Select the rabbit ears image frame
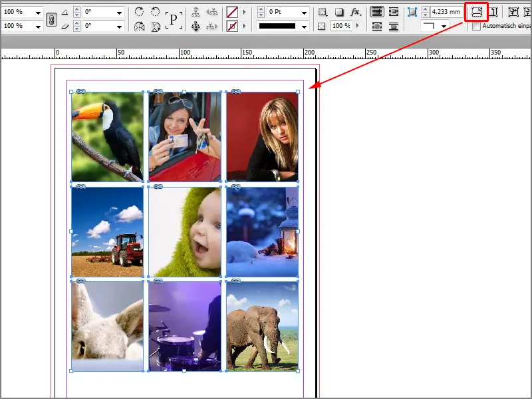 coord(107,327)
